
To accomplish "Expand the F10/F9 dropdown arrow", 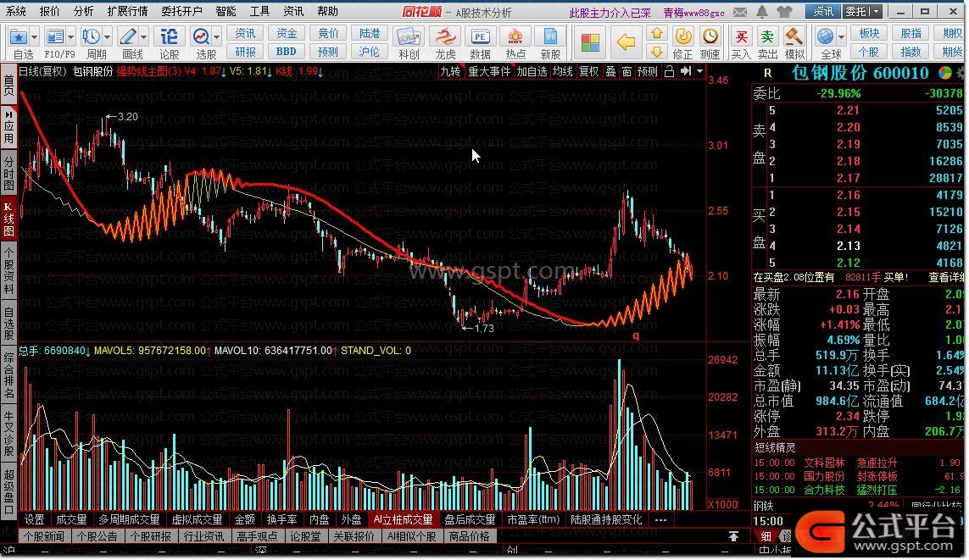I will point(70,37).
